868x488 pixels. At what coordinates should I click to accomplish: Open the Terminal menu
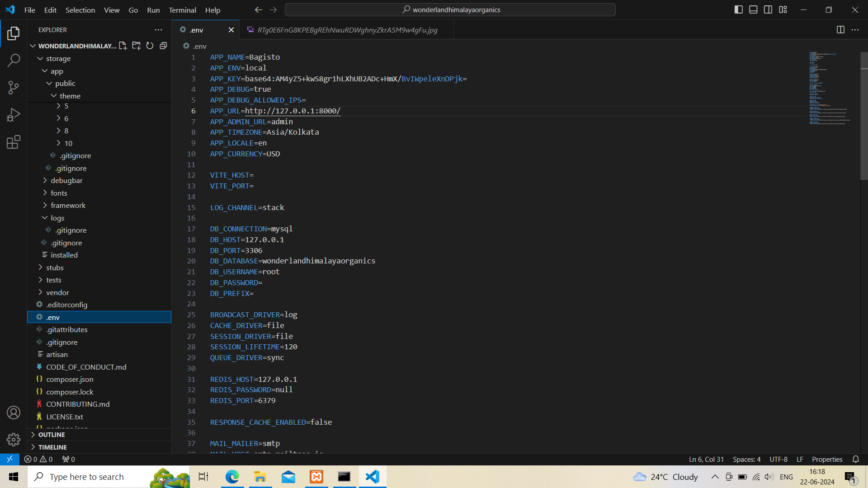click(182, 10)
